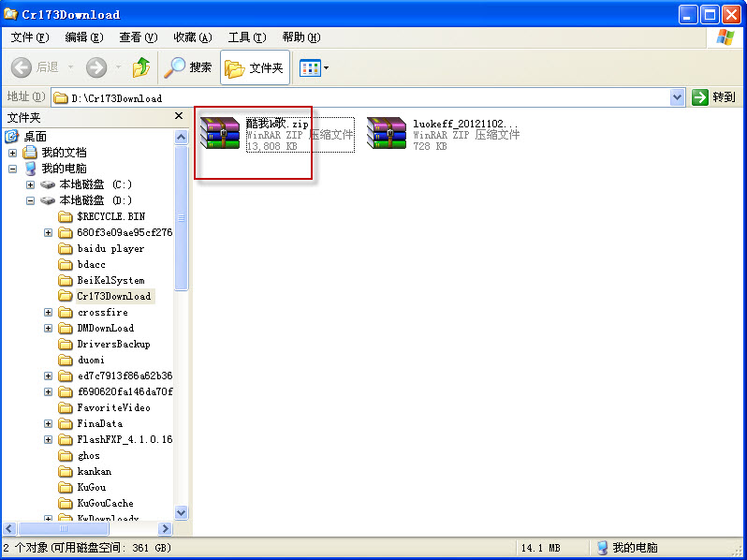Click the file name luokeff_20121102...
The height and width of the screenshot is (560, 747).
(465, 124)
